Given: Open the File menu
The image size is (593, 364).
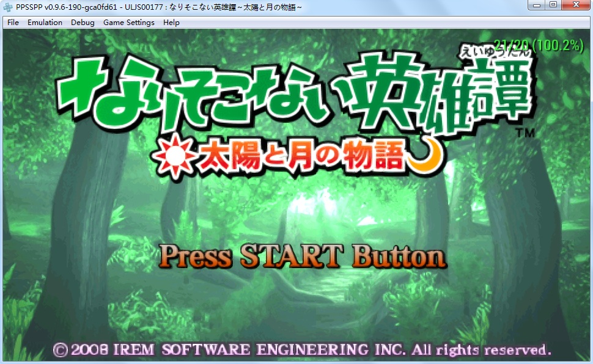Looking at the screenshot, I should coord(13,23).
